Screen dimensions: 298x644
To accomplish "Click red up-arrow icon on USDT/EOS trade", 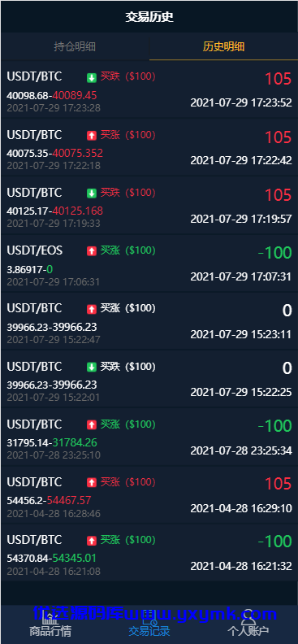I will (92, 251).
